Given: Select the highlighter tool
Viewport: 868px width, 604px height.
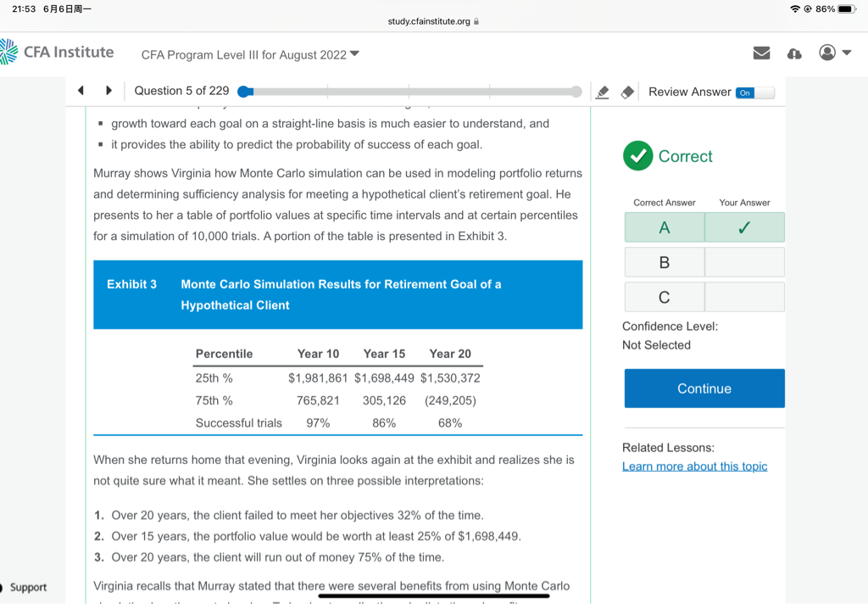Looking at the screenshot, I should pos(603,92).
